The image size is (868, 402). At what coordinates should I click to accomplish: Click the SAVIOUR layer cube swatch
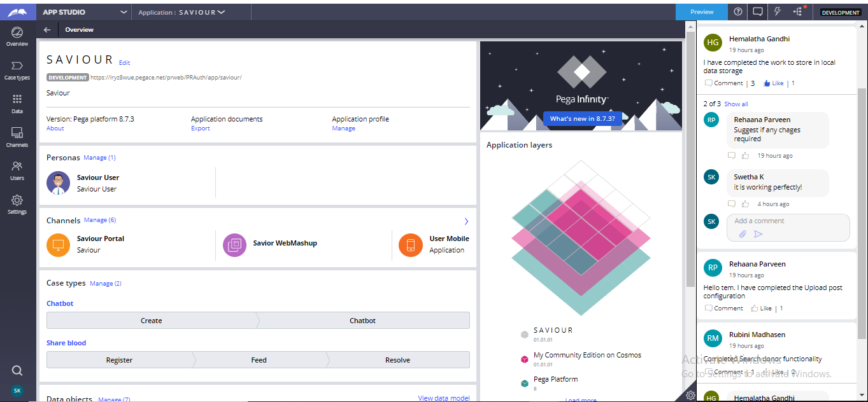pyautogui.click(x=525, y=335)
